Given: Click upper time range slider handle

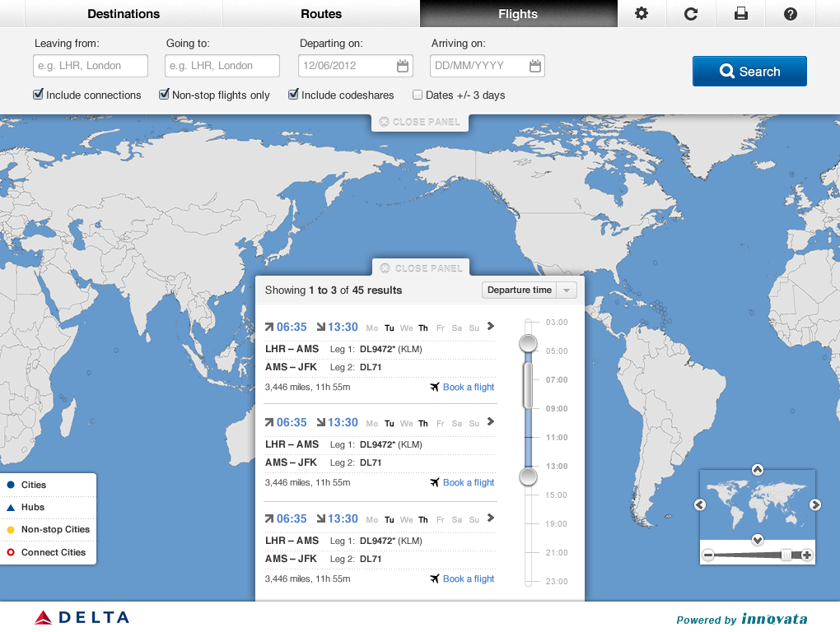Looking at the screenshot, I should 528,343.
